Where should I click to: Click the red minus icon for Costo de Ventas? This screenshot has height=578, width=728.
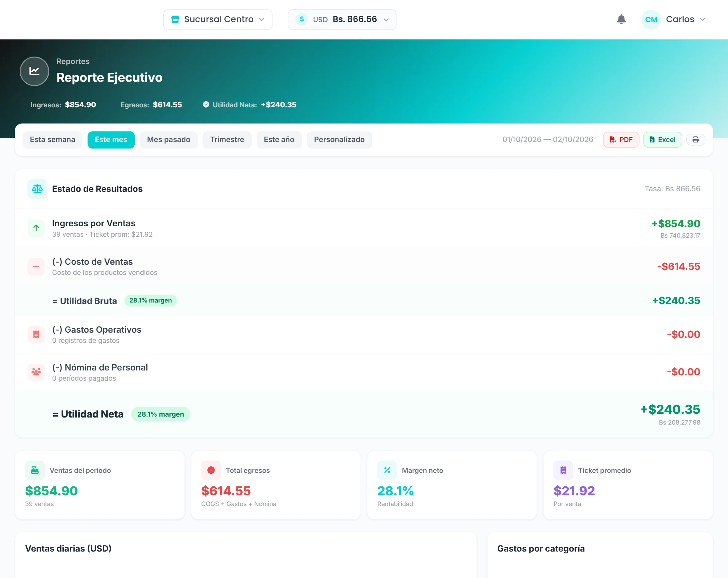[36, 267]
